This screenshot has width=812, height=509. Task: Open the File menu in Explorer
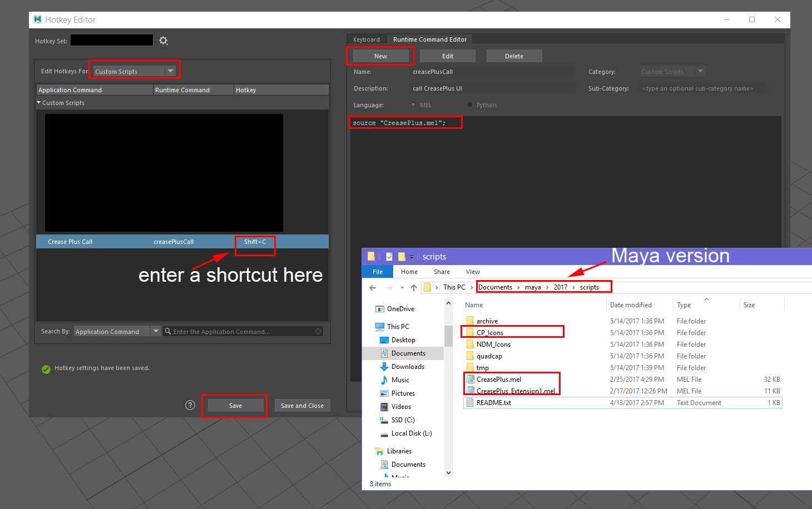[378, 272]
